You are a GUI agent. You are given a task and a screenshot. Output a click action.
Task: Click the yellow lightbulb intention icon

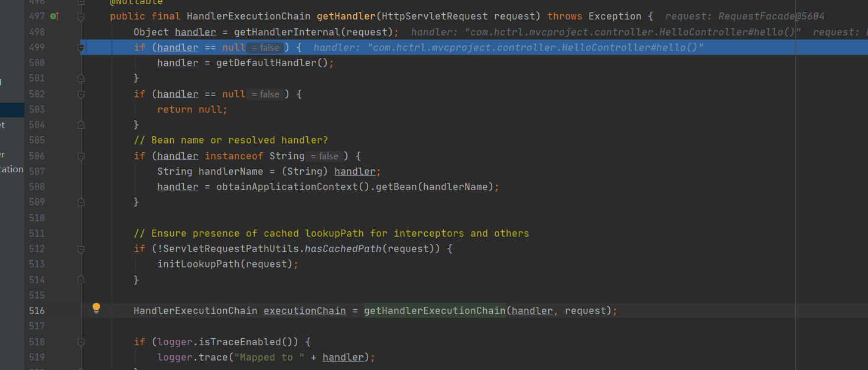[x=96, y=308]
